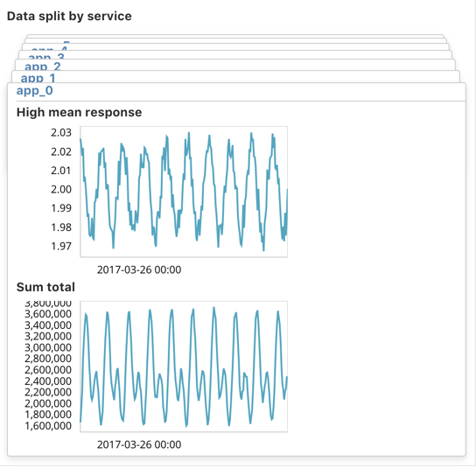Click the High mean response line chart
Viewport: 476px width, 468px height.
(184, 192)
